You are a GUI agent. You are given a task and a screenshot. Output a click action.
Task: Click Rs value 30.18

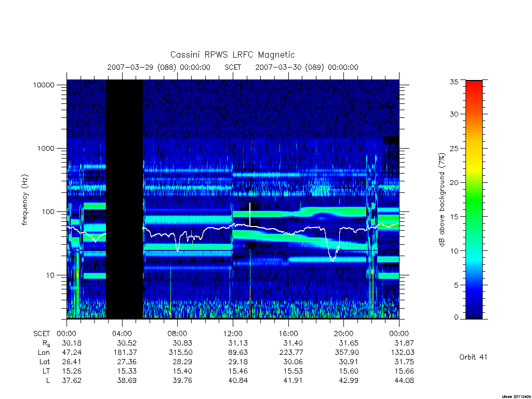point(72,343)
